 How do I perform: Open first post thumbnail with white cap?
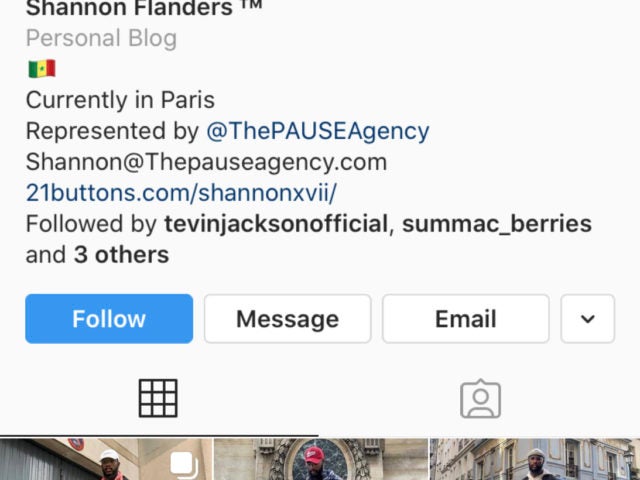point(106,459)
